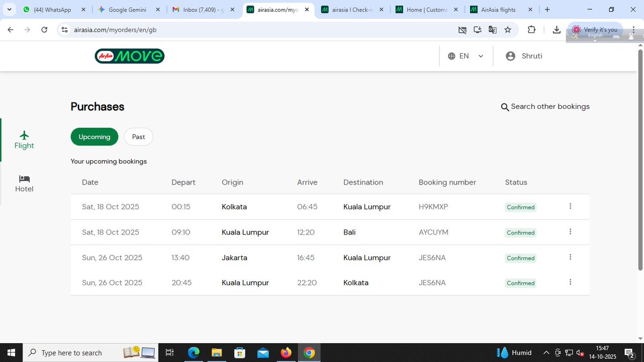Viewport: 644px width, 362px height.
Task: Open a new browser tab
Action: pos(547,10)
